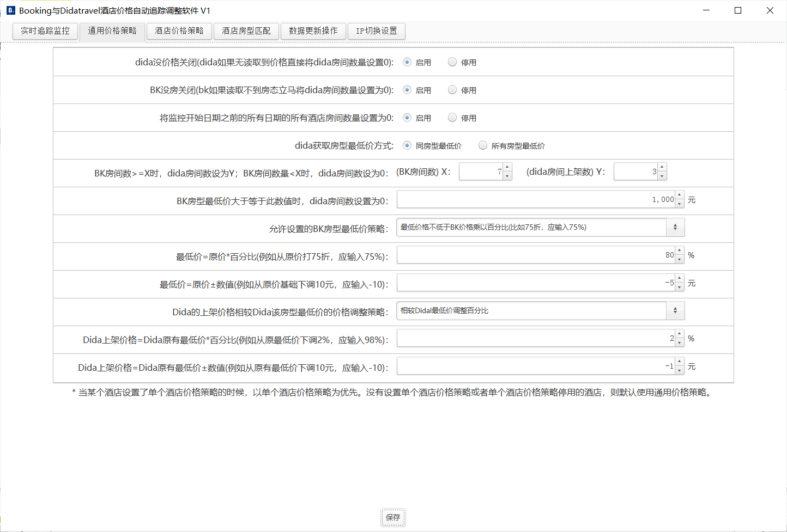
Task: Choose 停用 for 将监控开始日期之前 row
Action: pos(452,118)
